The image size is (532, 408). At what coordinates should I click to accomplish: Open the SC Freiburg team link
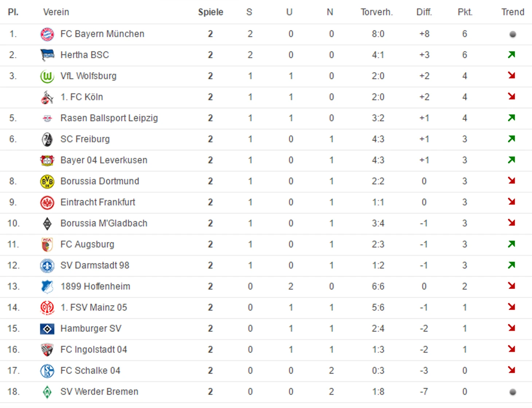pyautogui.click(x=85, y=139)
